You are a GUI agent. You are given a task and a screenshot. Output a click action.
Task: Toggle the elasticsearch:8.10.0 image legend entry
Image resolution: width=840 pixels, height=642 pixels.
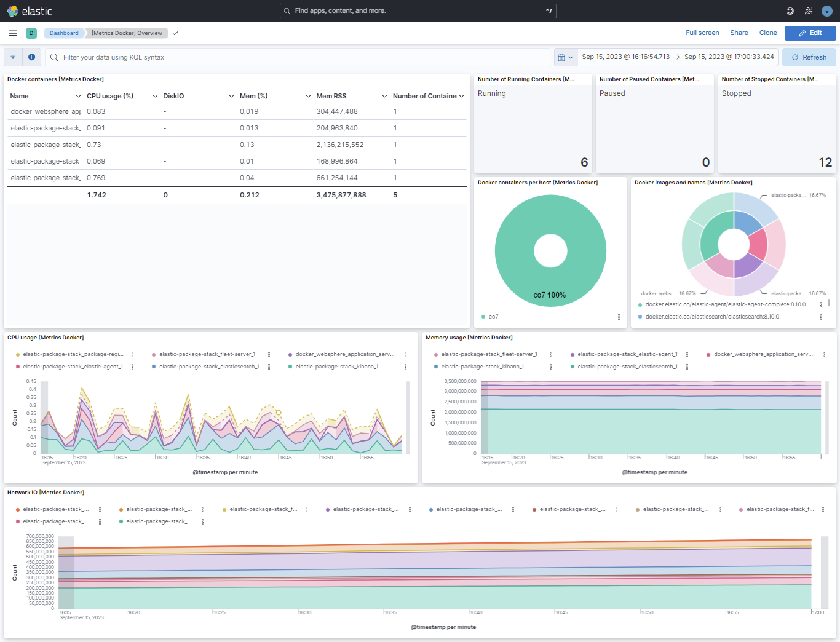tap(708, 317)
